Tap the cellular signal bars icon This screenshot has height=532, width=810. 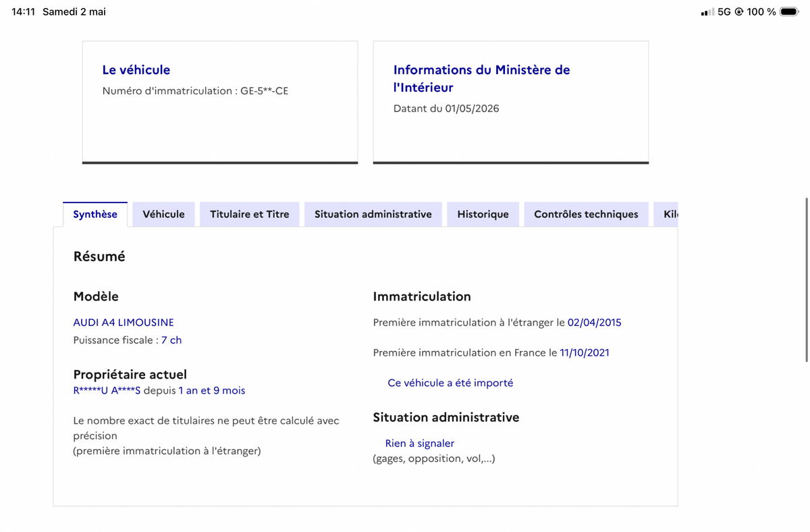(707, 11)
